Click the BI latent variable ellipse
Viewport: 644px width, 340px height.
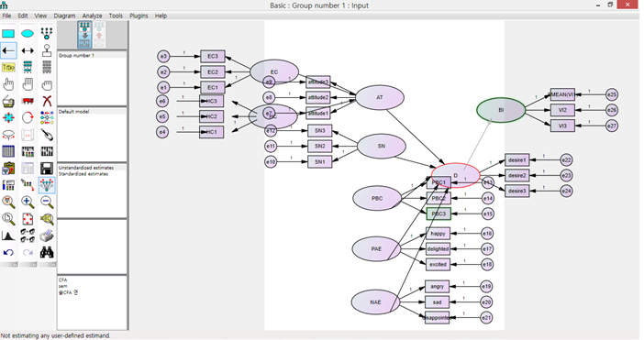coord(501,110)
